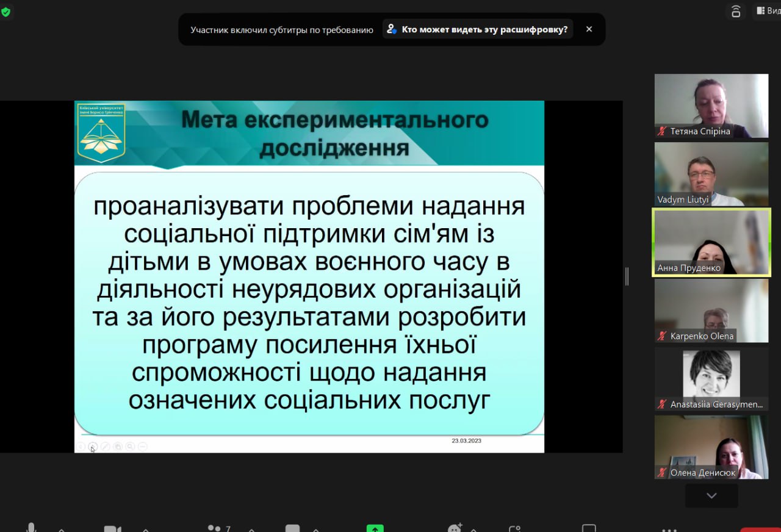Click muted mic icon beside Тетяна Спіріна

pyautogui.click(x=662, y=131)
